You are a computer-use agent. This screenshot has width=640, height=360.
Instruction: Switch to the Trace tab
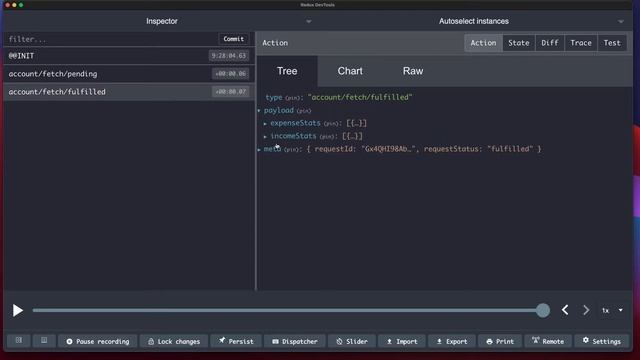click(581, 43)
